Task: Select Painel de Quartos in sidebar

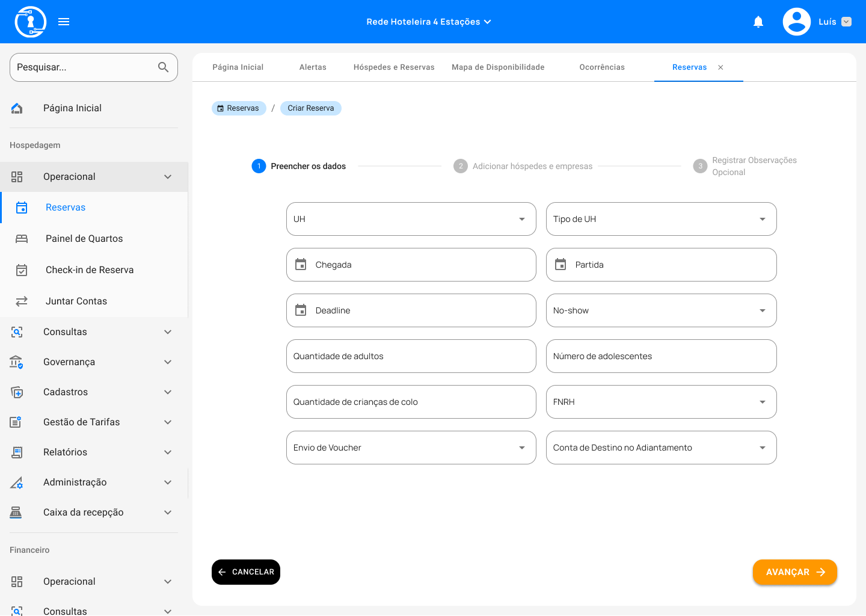Action: (84, 239)
